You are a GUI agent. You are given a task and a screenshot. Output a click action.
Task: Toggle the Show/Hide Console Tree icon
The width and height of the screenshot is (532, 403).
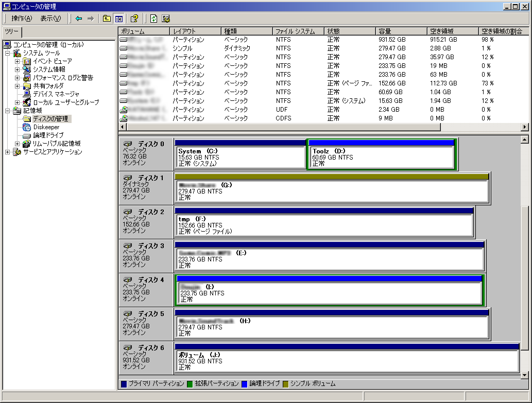(x=118, y=19)
